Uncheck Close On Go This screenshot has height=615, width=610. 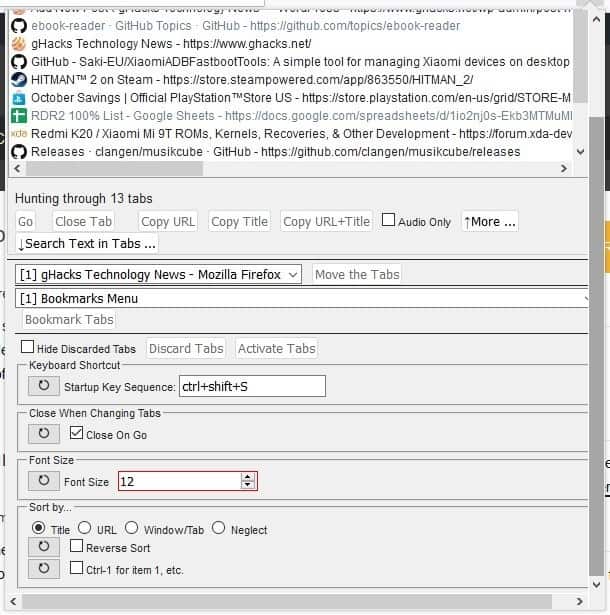click(76, 433)
